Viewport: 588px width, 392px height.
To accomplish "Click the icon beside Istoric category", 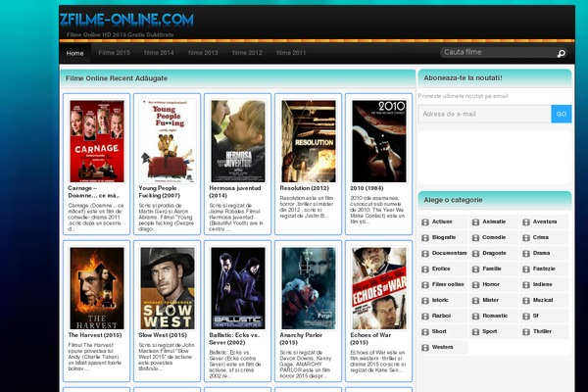I will 425,301.
